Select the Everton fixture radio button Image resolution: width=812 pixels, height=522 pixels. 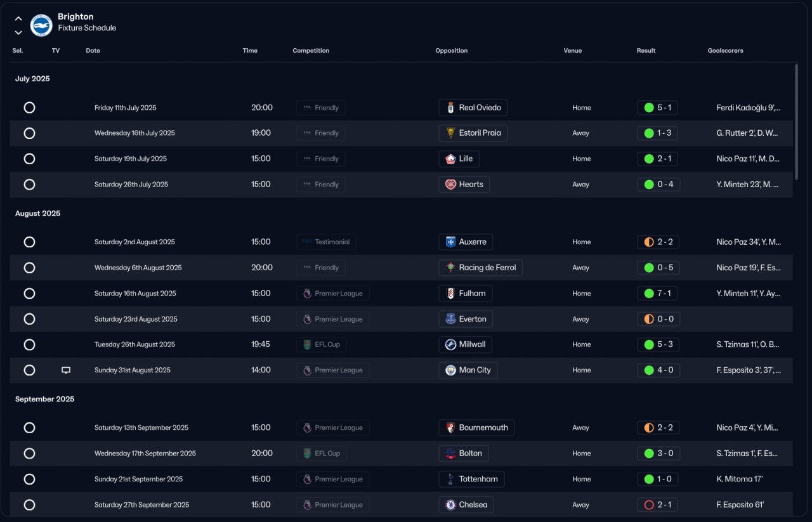point(29,319)
